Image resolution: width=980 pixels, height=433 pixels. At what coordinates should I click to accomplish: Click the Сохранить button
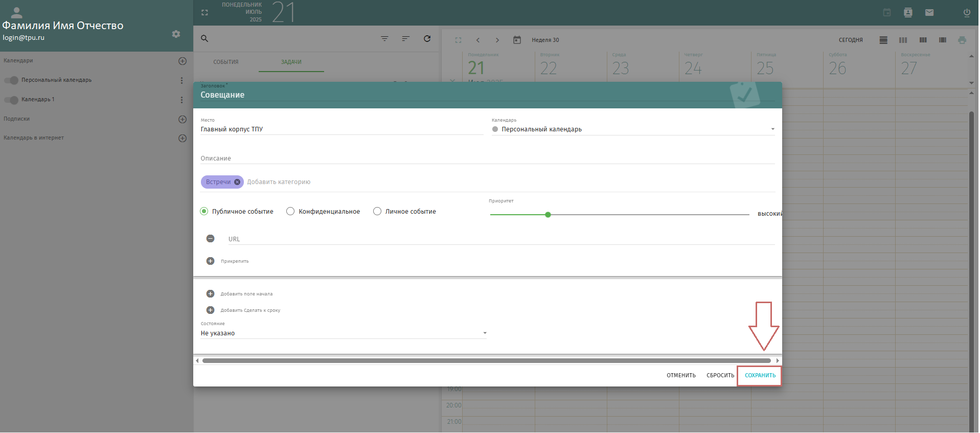coord(760,376)
